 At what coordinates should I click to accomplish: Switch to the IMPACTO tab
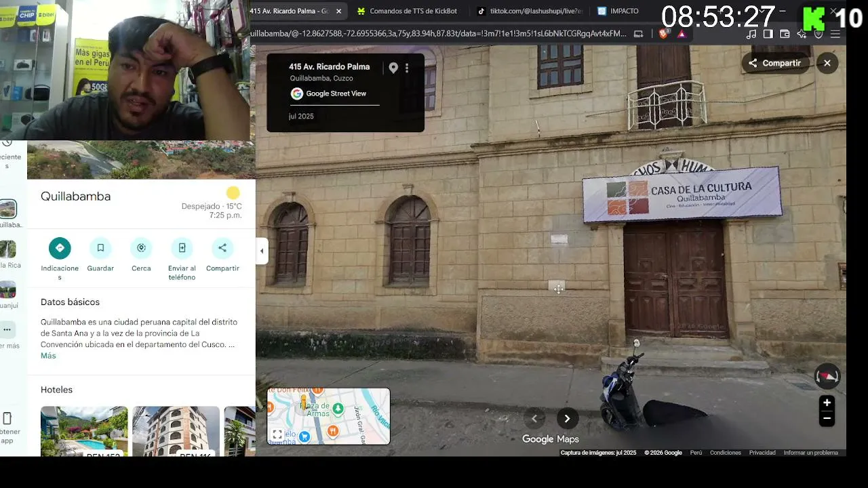click(x=624, y=11)
